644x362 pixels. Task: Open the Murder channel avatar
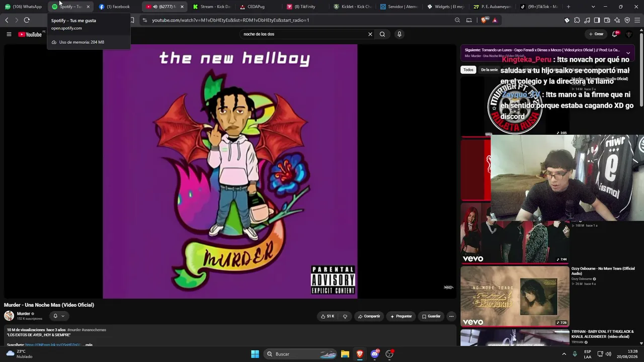[9, 316]
